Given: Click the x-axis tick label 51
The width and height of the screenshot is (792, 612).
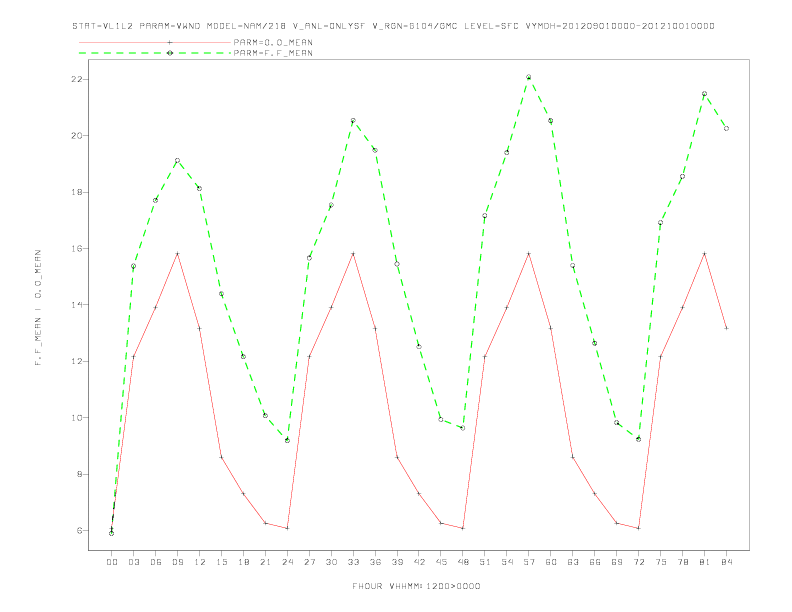Looking at the screenshot, I should 485,562.
